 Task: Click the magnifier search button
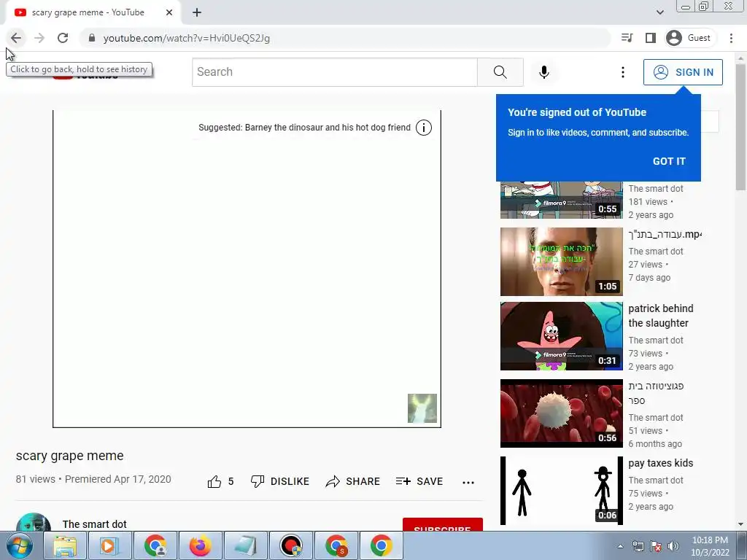click(x=500, y=72)
